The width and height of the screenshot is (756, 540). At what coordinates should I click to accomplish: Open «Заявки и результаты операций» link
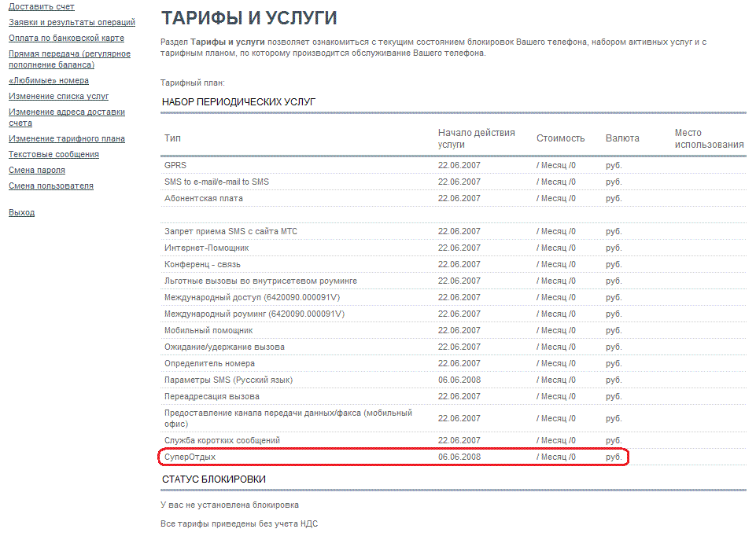pos(72,22)
